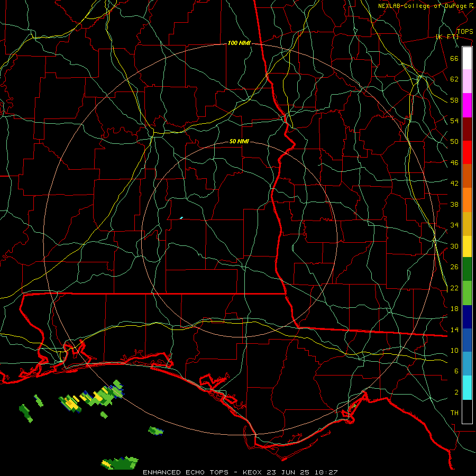Image resolution: width=476 pixels, height=476 pixels.
Task: Click the '46' legend value
Action: click(x=454, y=163)
